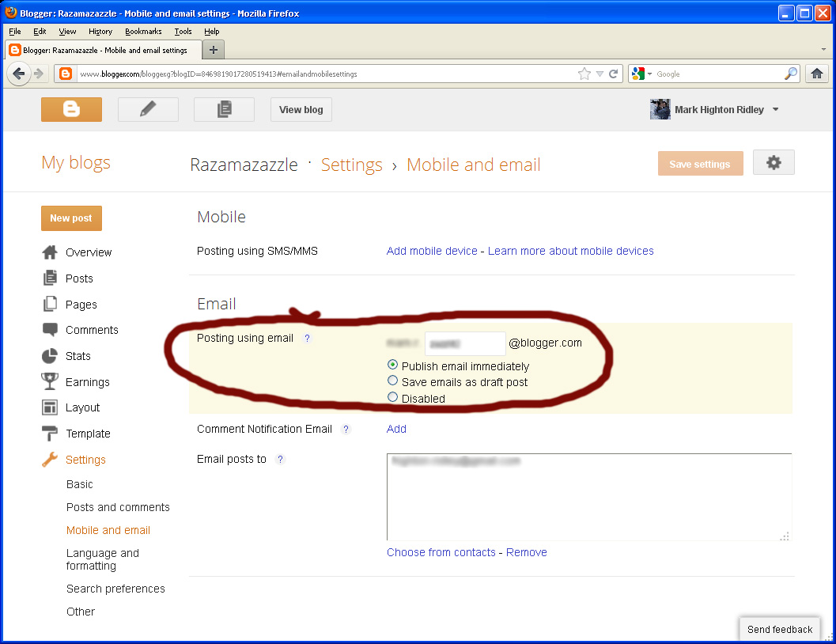The width and height of the screenshot is (836, 644).
Task: Click the Earnings trophy icon
Action: pos(50,381)
